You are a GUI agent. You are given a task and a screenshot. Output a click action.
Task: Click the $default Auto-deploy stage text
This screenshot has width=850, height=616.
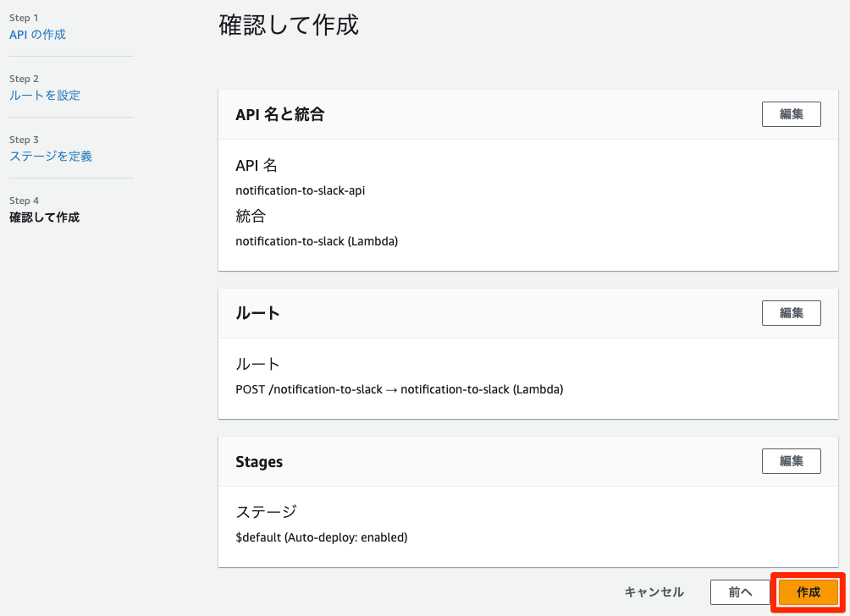coord(321,537)
